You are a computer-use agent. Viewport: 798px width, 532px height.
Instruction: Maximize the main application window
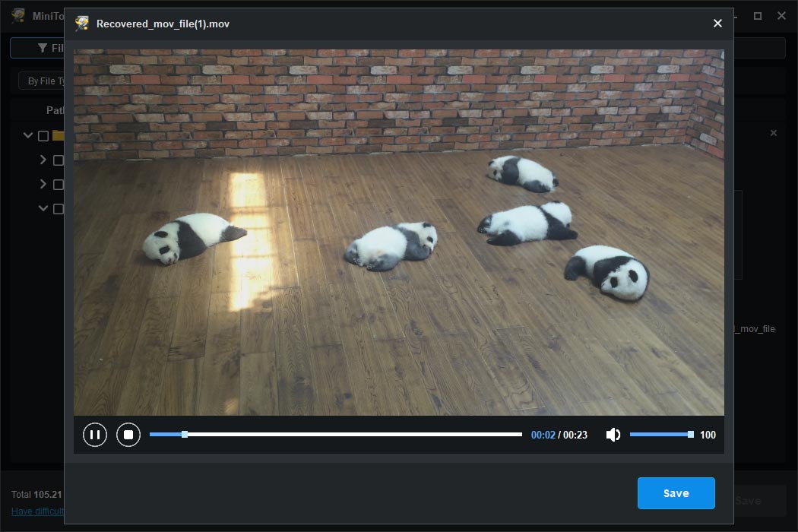coord(757,16)
